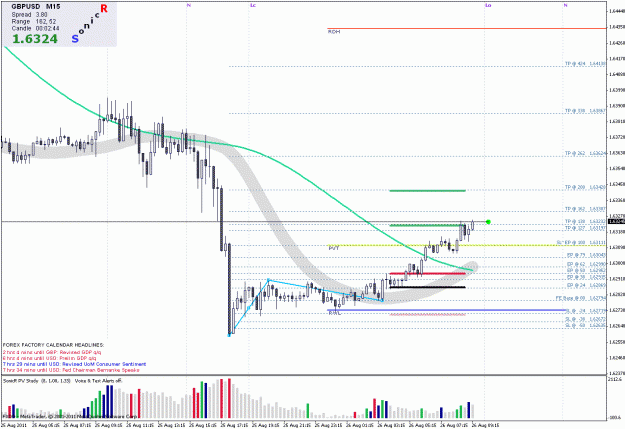Image resolution: width=625 pixels, height=429 pixels.
Task: Click the USD Prelim GDP q/q headline
Action: coord(49,358)
